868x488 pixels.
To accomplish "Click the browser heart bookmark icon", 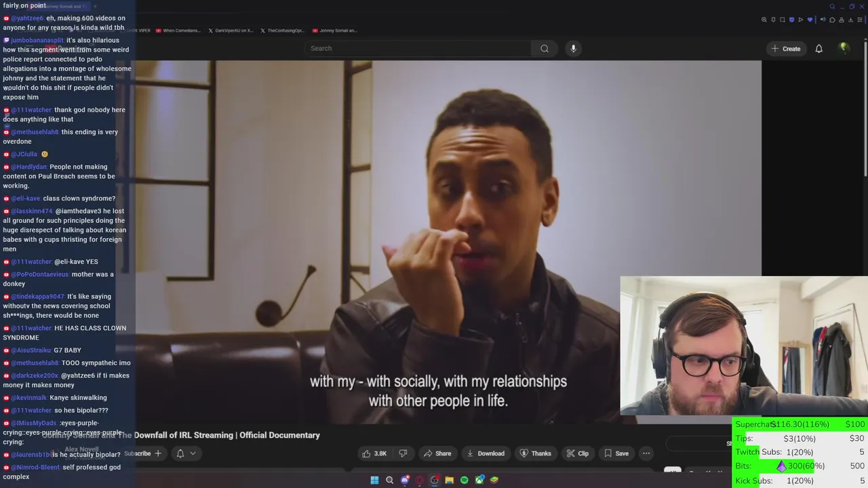I will tap(810, 20).
